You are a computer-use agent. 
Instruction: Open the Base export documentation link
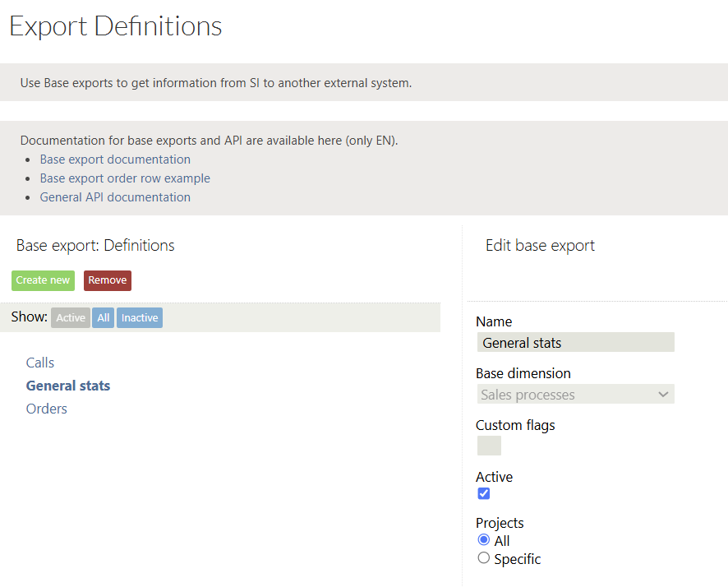(x=115, y=159)
